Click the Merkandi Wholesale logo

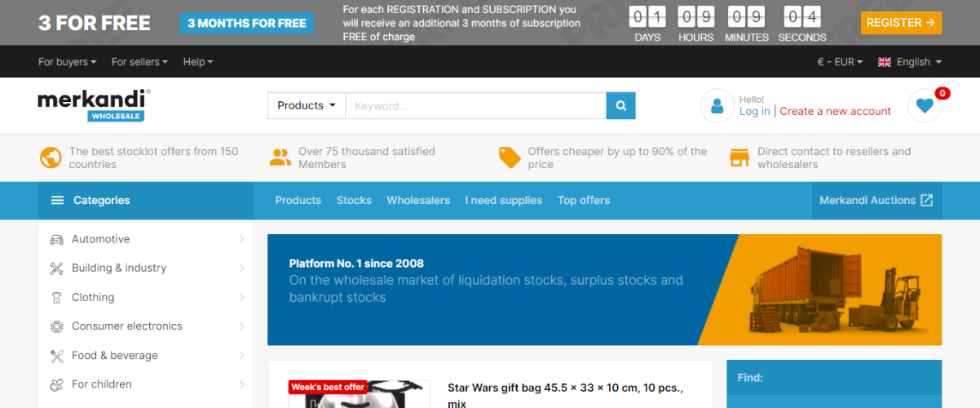[x=94, y=105]
